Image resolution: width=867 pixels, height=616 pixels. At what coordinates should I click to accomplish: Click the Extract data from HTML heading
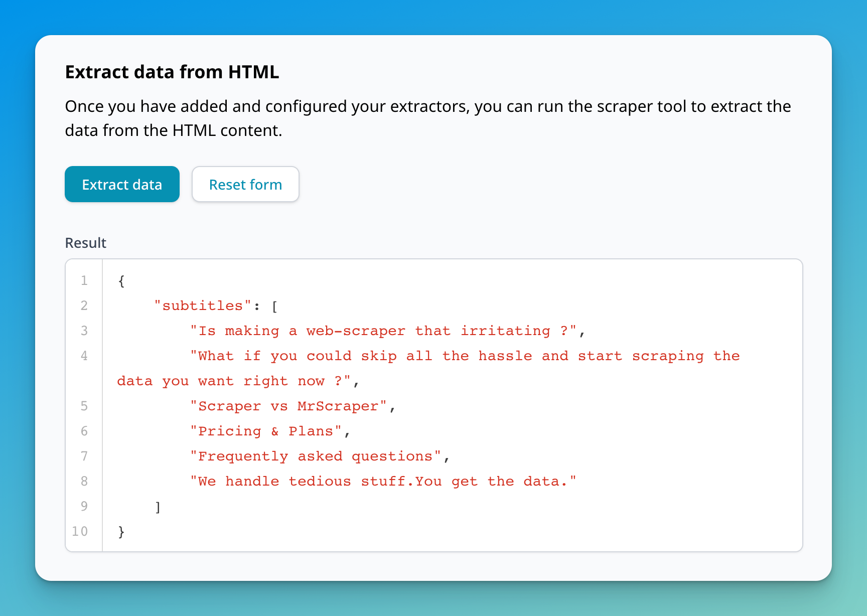click(172, 72)
